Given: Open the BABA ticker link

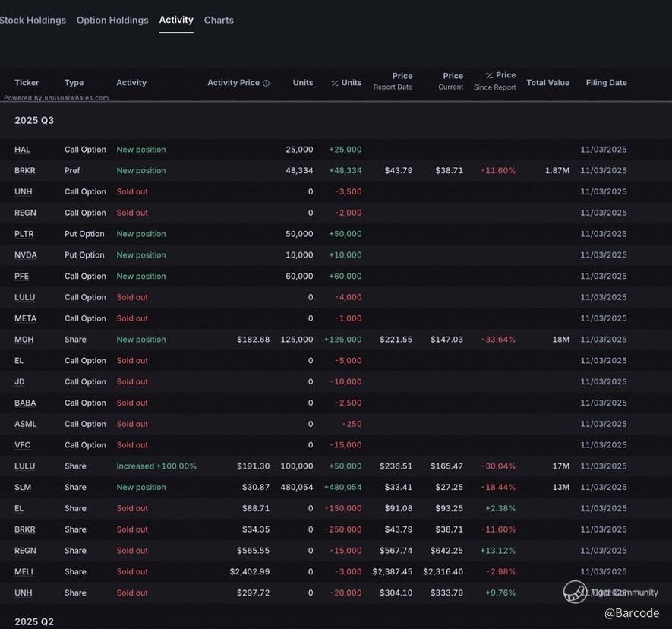Looking at the screenshot, I should [25, 403].
